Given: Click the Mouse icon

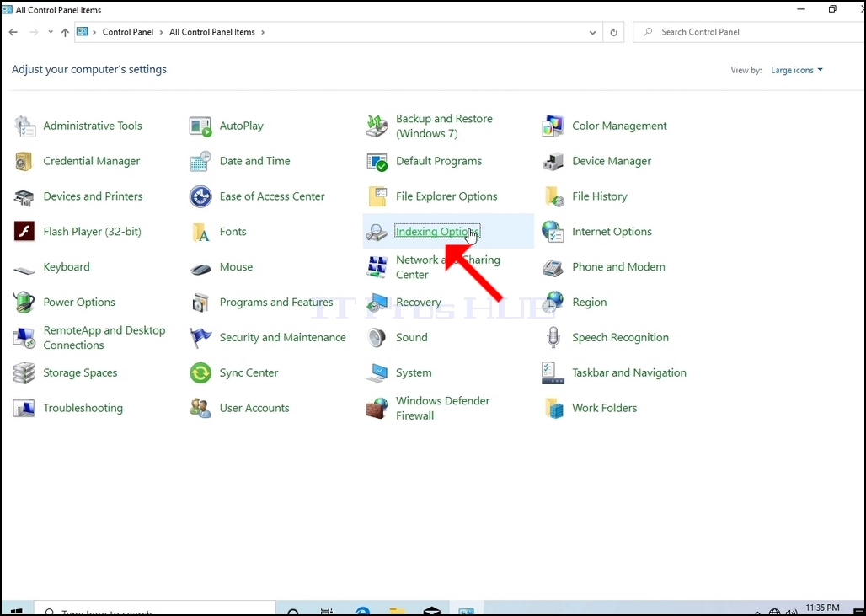Looking at the screenshot, I should (200, 269).
